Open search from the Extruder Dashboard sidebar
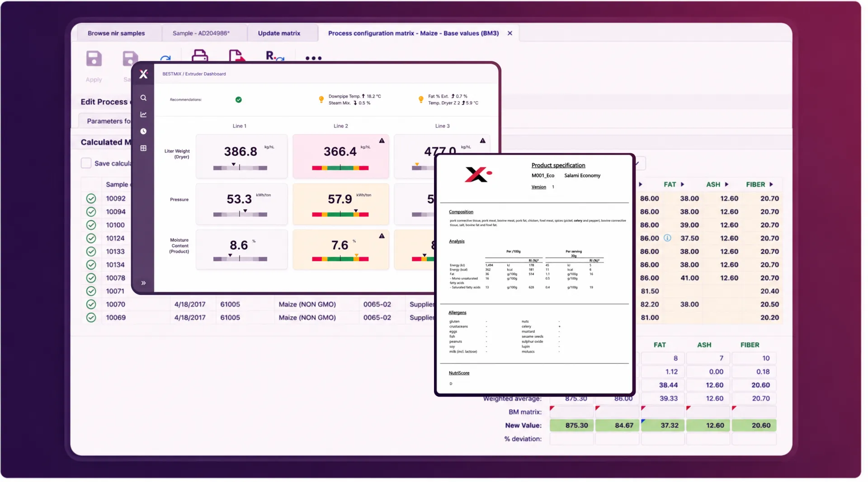The image size is (868, 482). point(143,98)
